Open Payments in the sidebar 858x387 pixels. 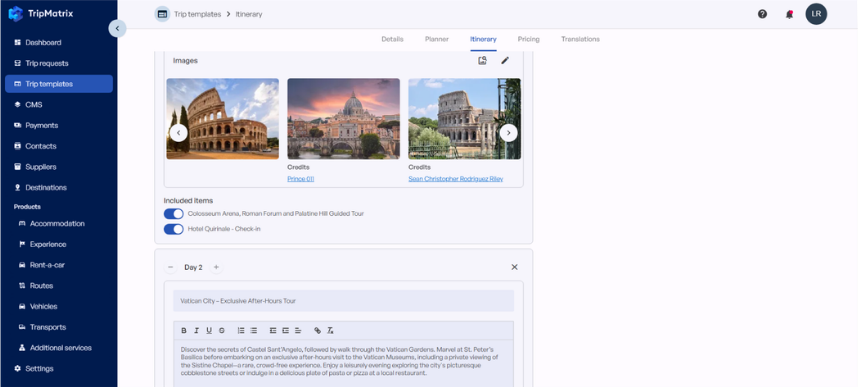tap(59, 125)
